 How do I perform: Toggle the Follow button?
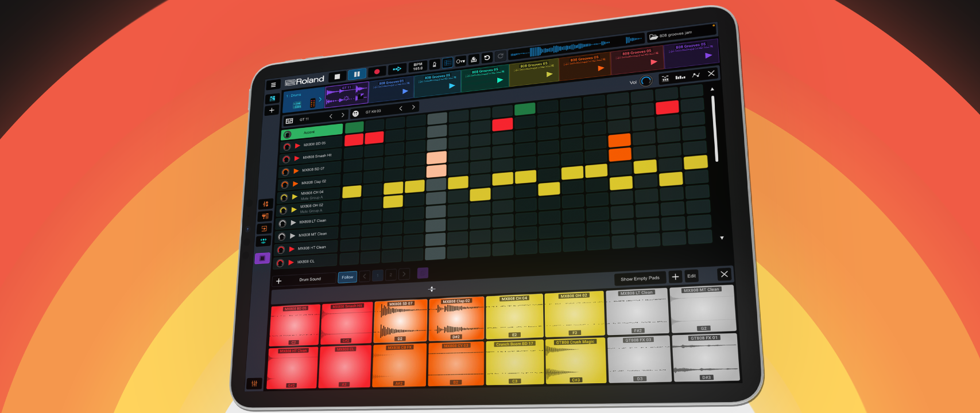pyautogui.click(x=347, y=277)
